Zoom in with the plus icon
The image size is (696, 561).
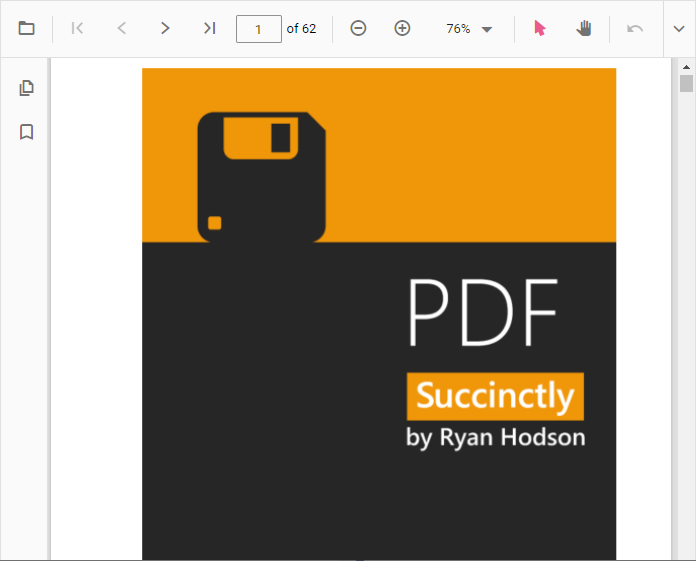[402, 28]
